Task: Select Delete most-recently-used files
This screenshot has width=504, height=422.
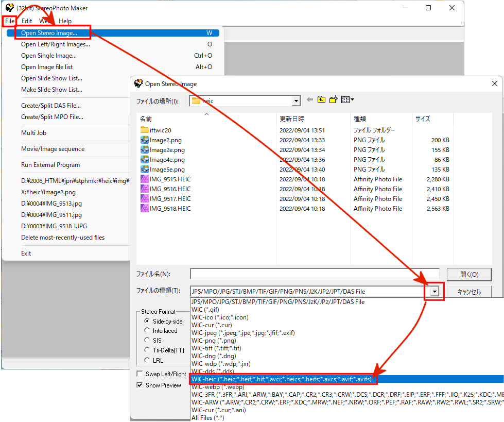Action: (x=63, y=238)
